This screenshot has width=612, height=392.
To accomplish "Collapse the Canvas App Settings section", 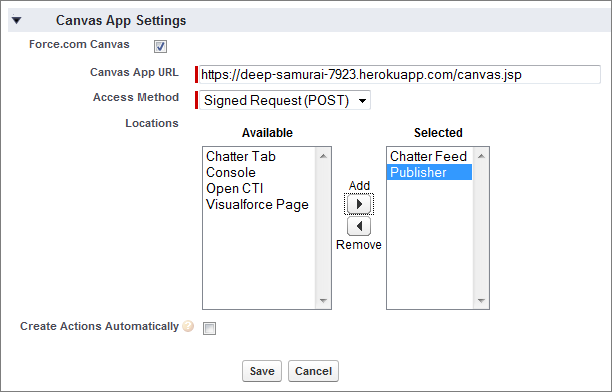I will [x=16, y=20].
